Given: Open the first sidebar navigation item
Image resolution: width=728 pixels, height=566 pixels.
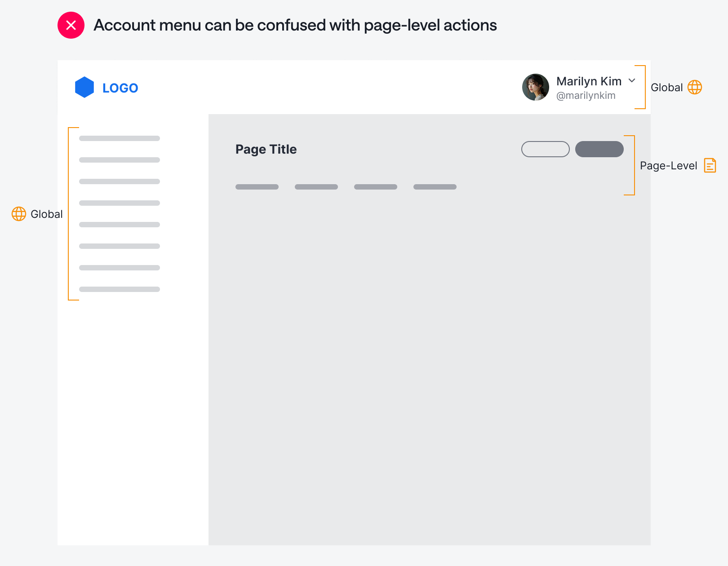Looking at the screenshot, I should click(120, 138).
